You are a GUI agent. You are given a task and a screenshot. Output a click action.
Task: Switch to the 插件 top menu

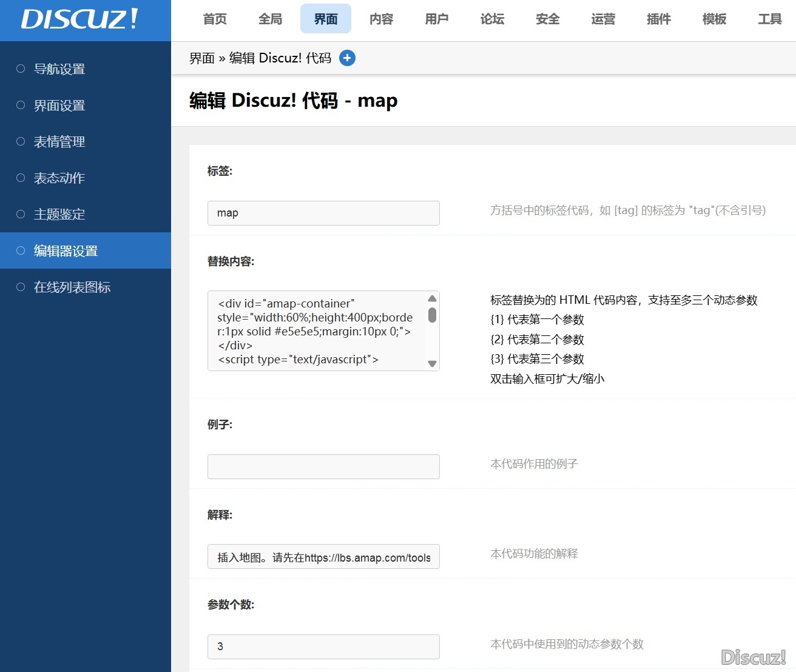tap(658, 19)
